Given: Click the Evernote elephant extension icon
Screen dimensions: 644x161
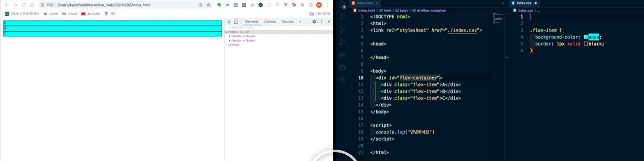Looking at the screenshot, I should 219,5.
